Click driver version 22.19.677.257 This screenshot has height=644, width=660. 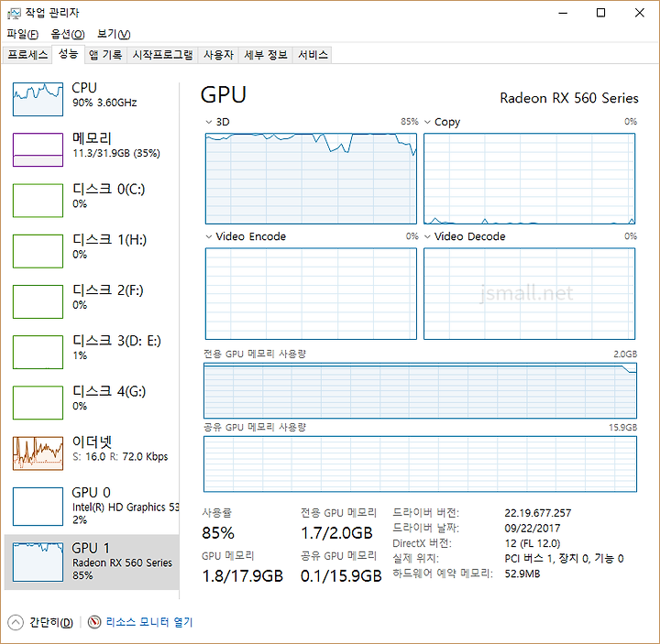(537, 513)
